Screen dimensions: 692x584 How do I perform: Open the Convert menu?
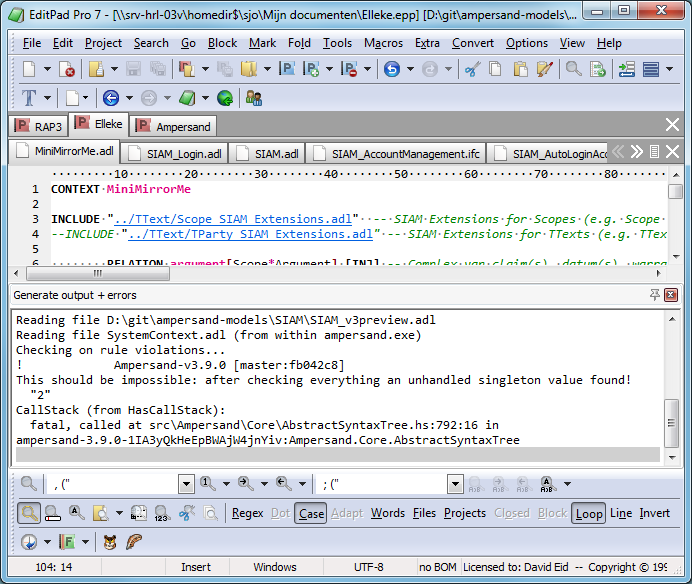(x=473, y=43)
